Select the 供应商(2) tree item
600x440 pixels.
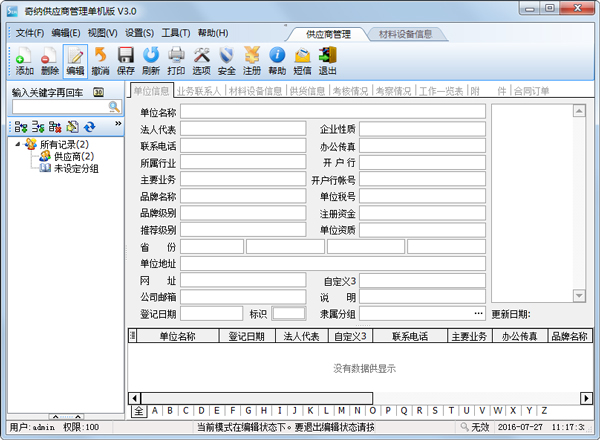point(74,156)
